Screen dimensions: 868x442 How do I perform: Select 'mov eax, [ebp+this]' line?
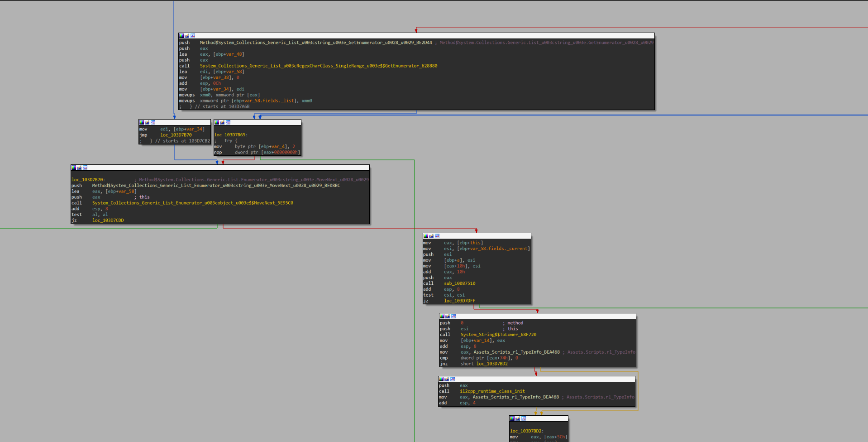tap(453, 243)
